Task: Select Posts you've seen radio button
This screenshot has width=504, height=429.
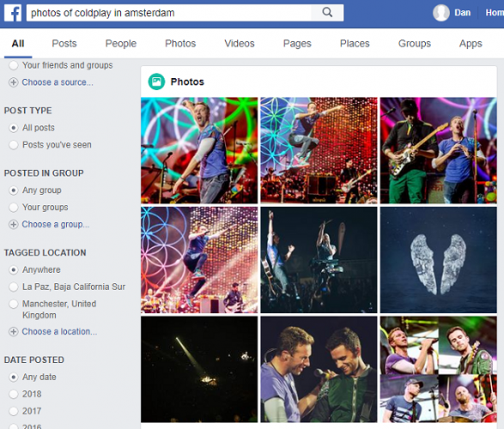Action: tap(14, 145)
